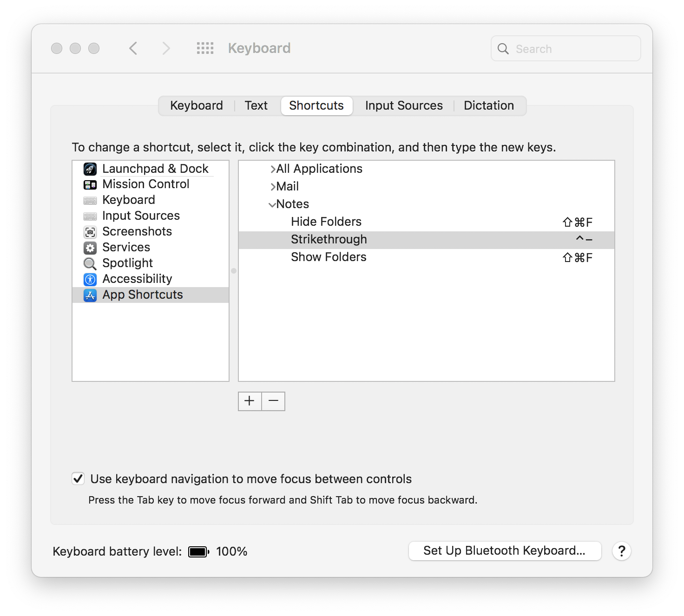Expand the Mail shortcuts group

(272, 186)
